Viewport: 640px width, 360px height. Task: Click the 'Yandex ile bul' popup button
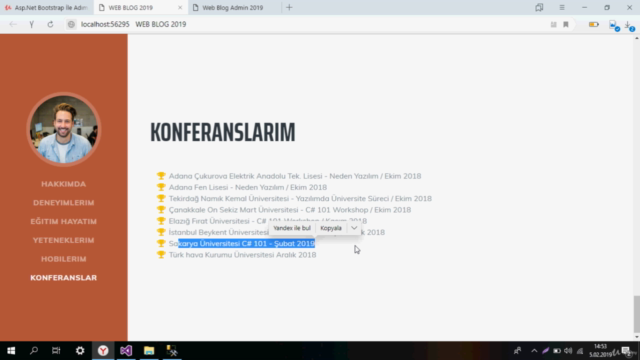[292, 228]
